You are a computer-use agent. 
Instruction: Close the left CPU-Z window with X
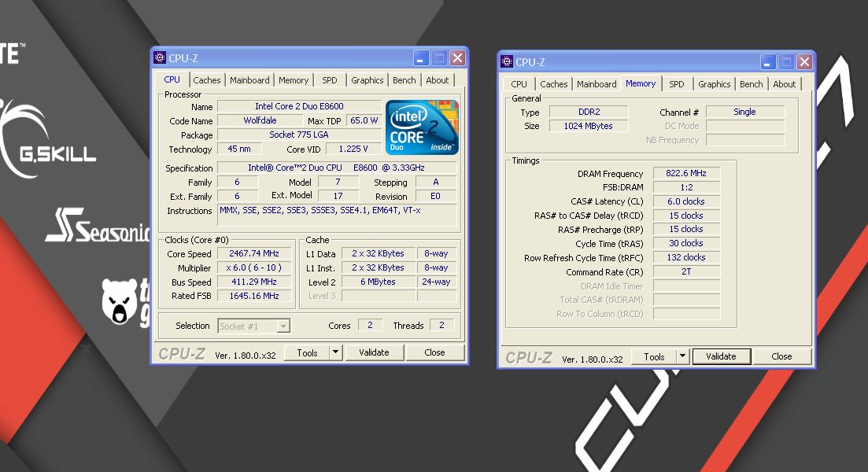457,58
